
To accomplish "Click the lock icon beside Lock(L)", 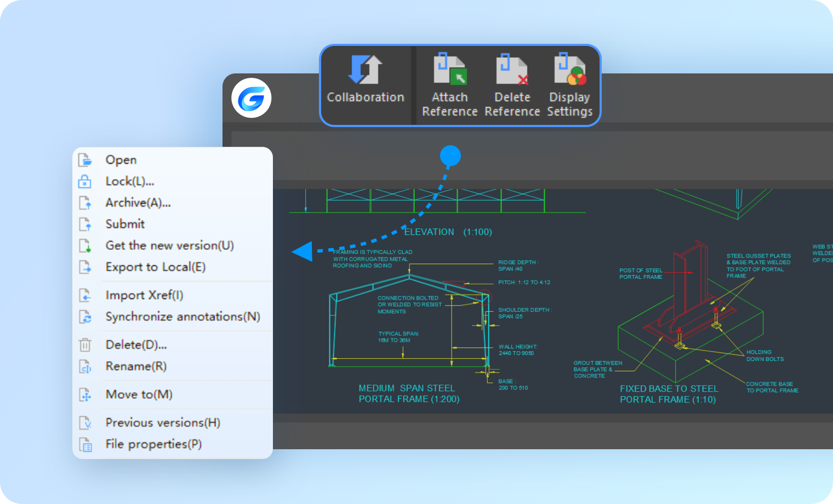I will 85,181.
